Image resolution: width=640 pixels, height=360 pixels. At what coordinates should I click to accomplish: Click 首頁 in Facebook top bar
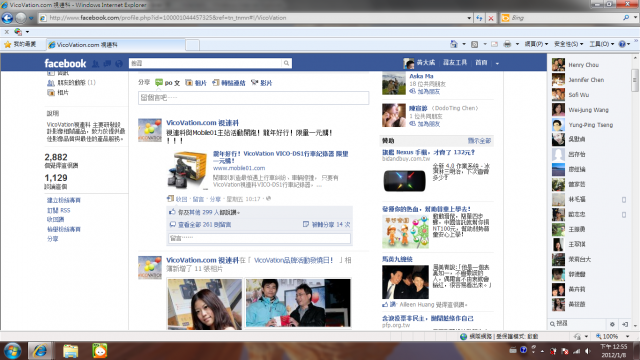[481, 63]
